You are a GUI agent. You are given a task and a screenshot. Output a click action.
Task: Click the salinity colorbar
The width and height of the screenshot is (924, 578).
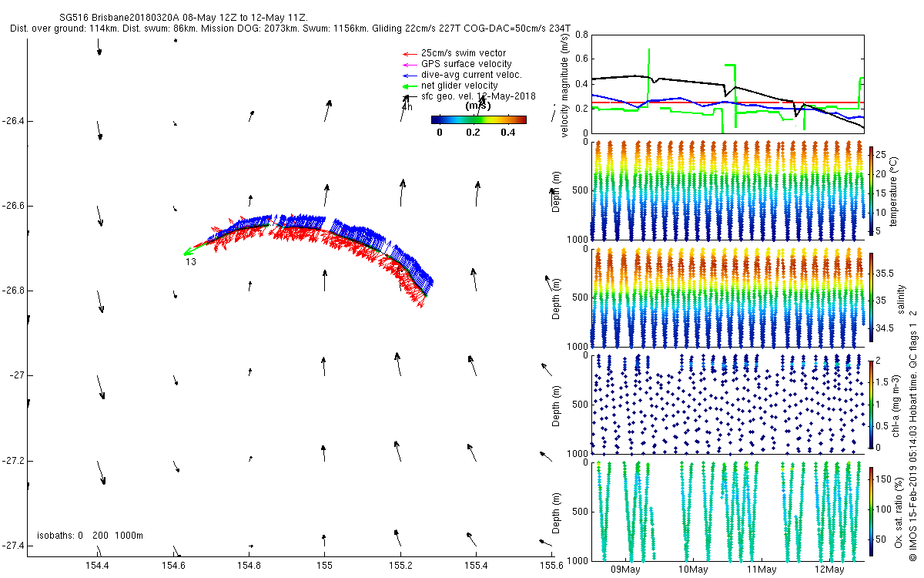pos(872,297)
